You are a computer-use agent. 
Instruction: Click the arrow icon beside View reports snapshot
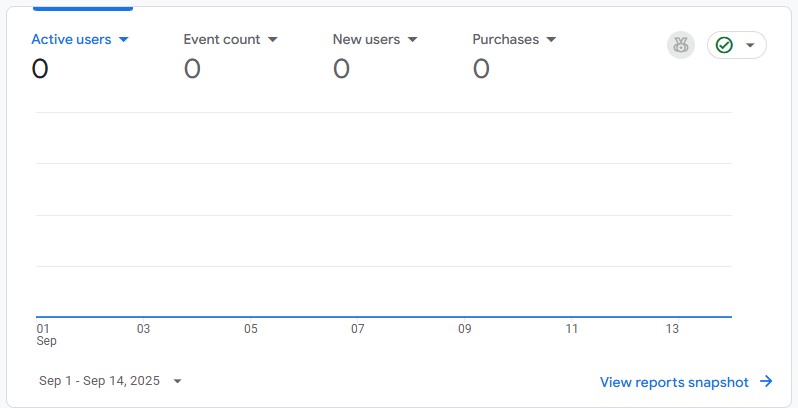point(766,381)
